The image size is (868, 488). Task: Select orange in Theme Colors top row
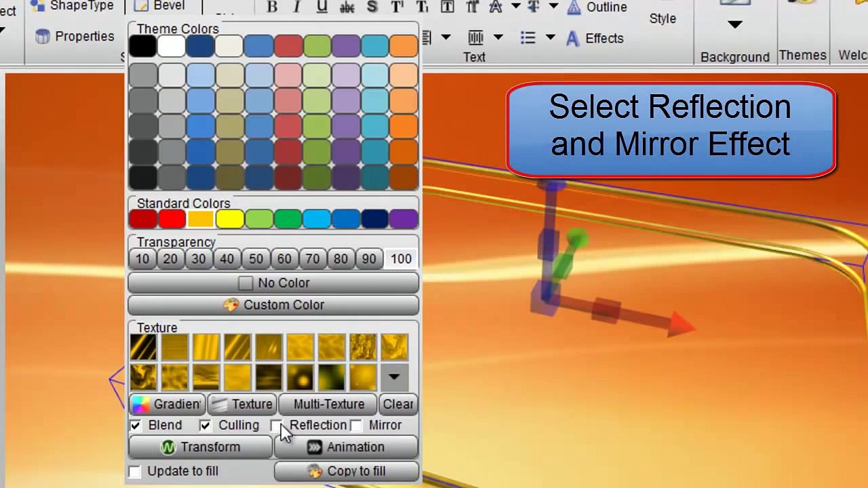(403, 47)
